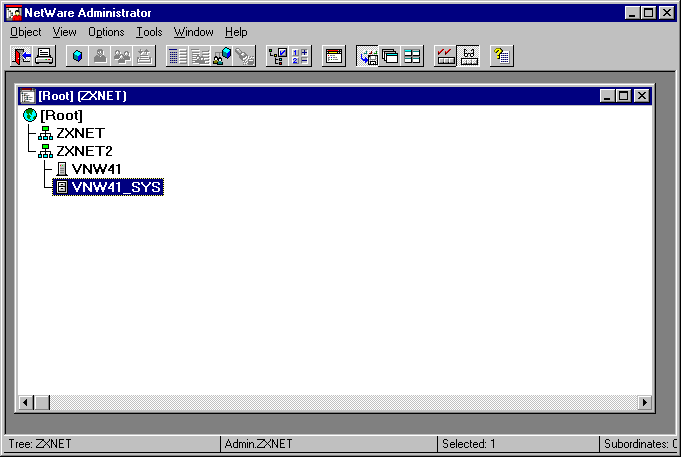Click the greyed icon right of the group icon
681x457 pixels.
point(144,56)
